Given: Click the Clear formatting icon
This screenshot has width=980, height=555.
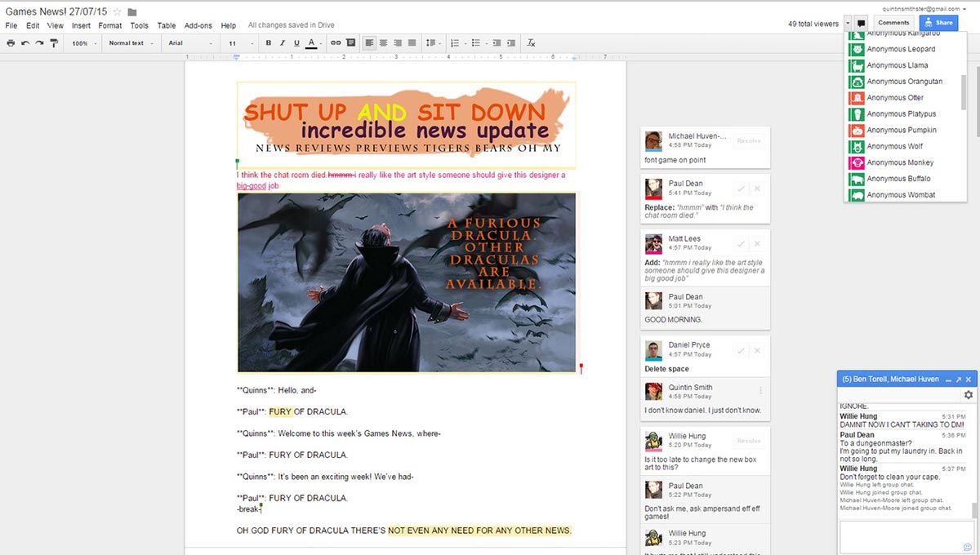Looking at the screenshot, I should 532,43.
